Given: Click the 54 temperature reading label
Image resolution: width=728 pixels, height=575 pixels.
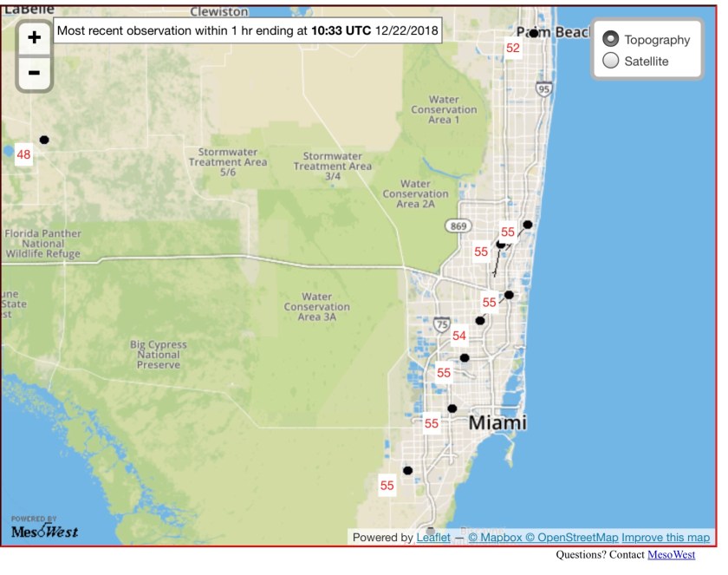Looking at the screenshot, I should point(459,336).
